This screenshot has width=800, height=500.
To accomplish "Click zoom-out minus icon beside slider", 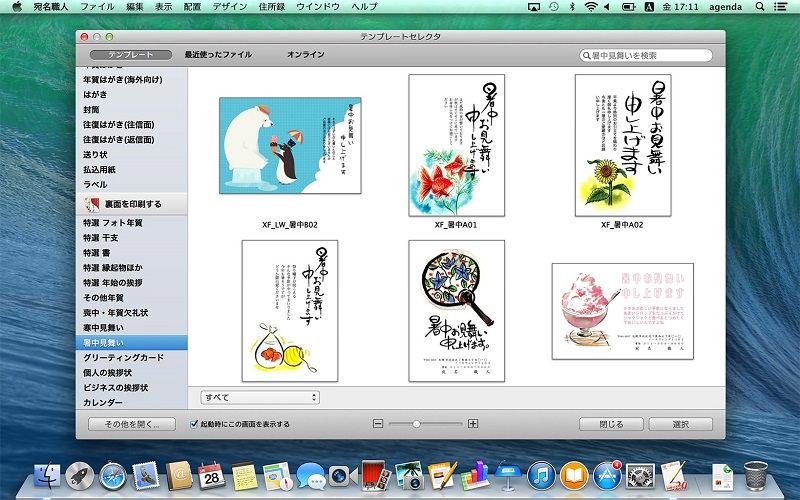I will click(x=378, y=423).
